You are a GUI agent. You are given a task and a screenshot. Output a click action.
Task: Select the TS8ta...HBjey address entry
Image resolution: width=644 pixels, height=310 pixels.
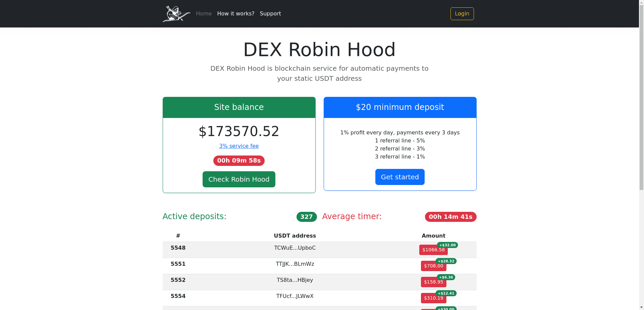pyautogui.click(x=295, y=280)
